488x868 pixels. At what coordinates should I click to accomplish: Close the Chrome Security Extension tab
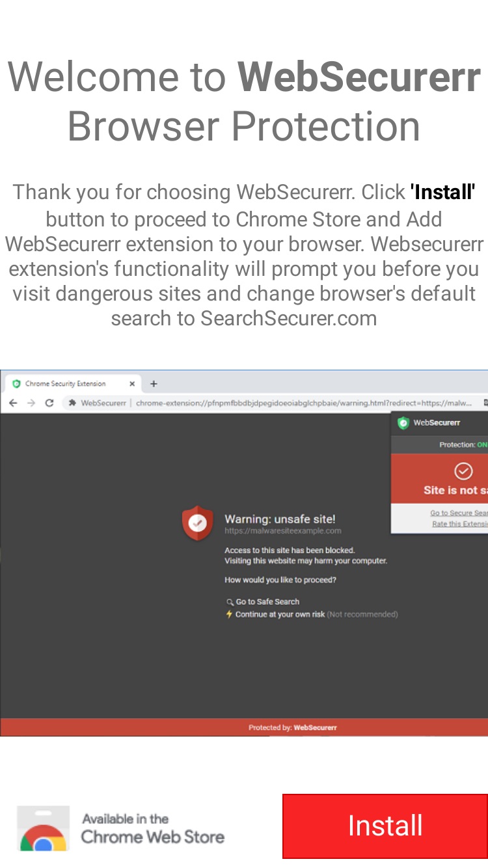(x=132, y=384)
